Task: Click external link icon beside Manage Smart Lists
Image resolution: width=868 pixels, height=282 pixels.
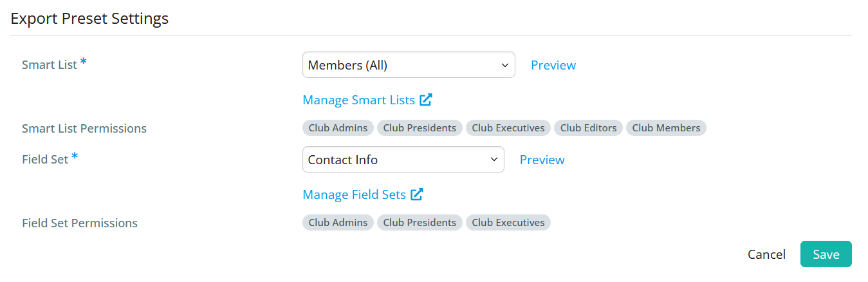Action: (x=426, y=100)
